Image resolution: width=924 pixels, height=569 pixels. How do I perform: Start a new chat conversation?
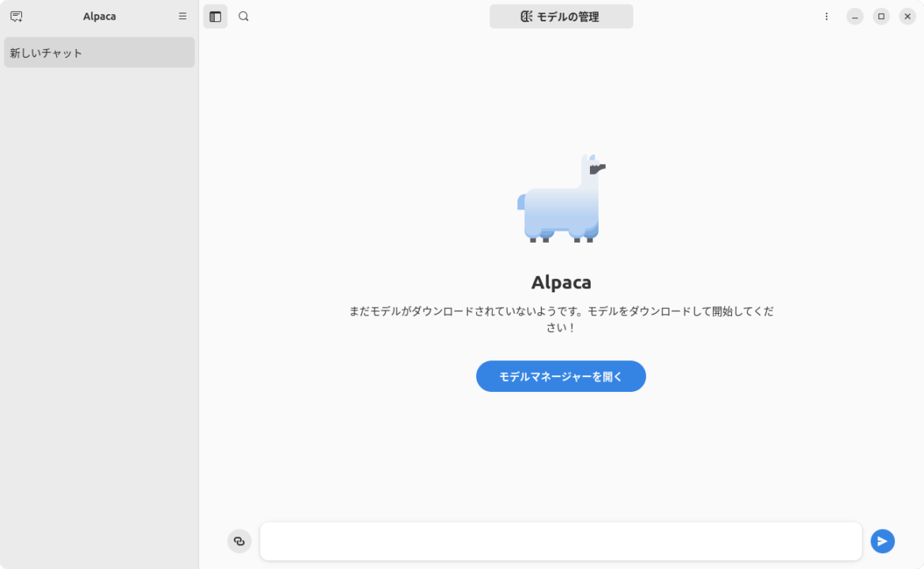(17, 16)
